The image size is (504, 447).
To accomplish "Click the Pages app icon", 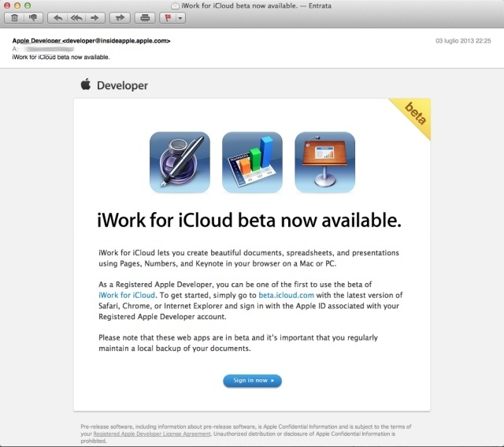I will coord(180,162).
